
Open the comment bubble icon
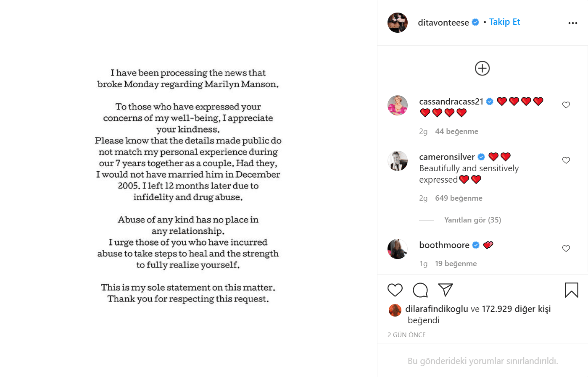420,290
